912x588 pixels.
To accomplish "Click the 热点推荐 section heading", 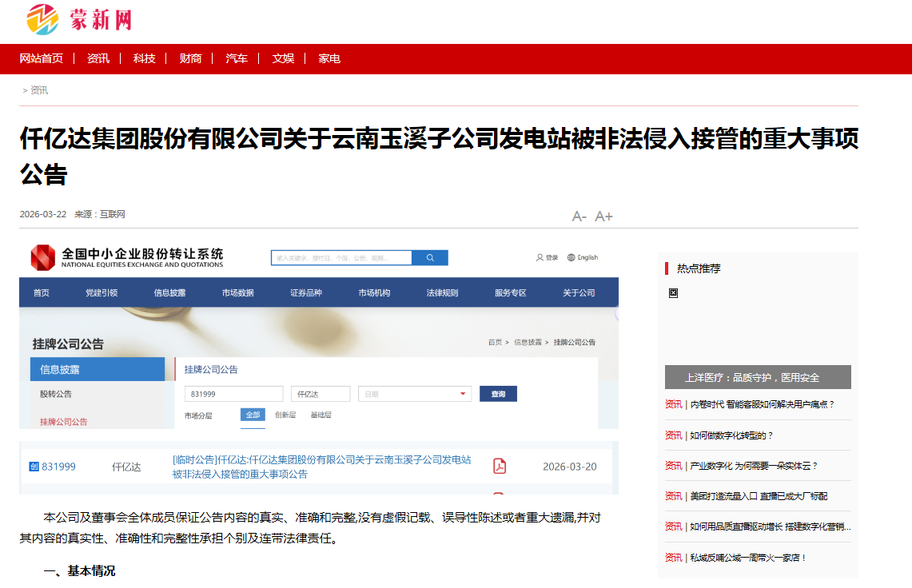I will (x=699, y=268).
